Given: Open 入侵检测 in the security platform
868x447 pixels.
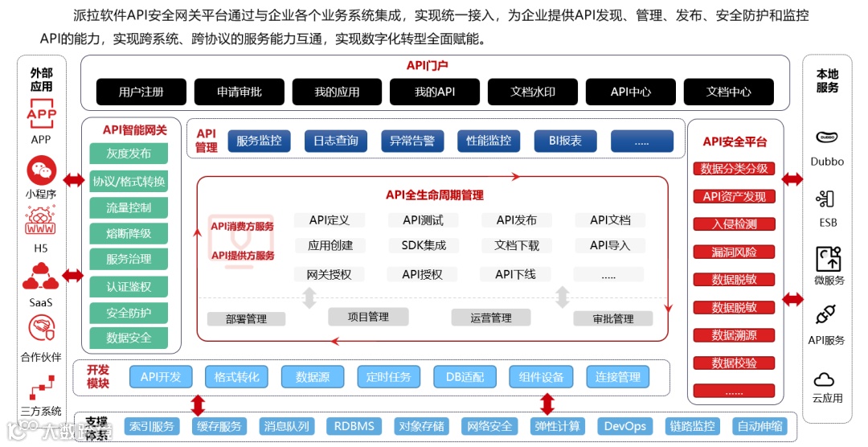Looking at the screenshot, I should point(734,224).
